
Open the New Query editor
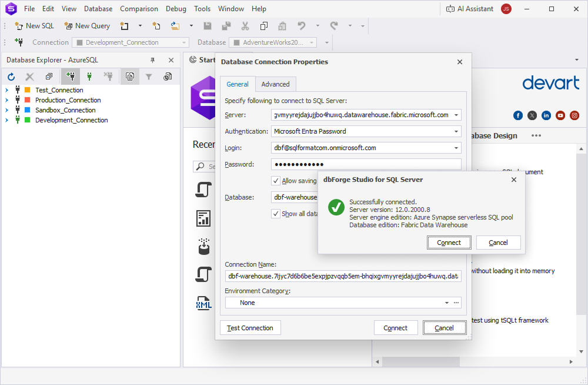pos(87,26)
